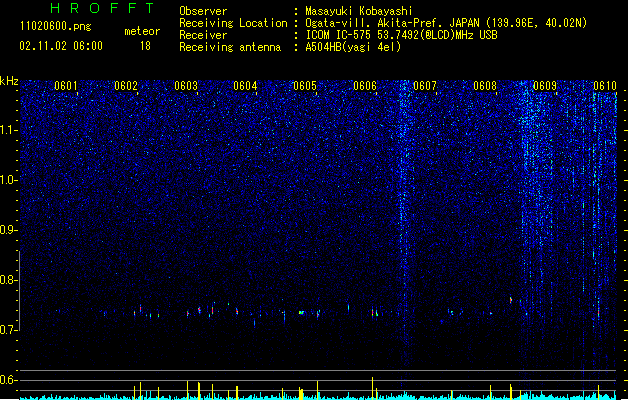Click the observer name Masayuki Kobayashi
The width and height of the screenshot is (629, 400).
pos(359,11)
